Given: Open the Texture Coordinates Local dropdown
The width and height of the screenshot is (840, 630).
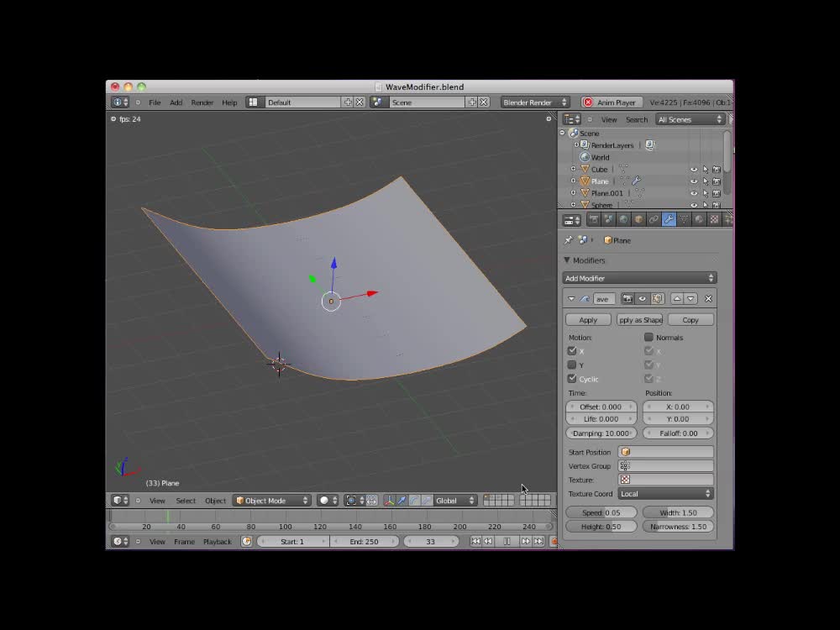Looking at the screenshot, I should [665, 494].
